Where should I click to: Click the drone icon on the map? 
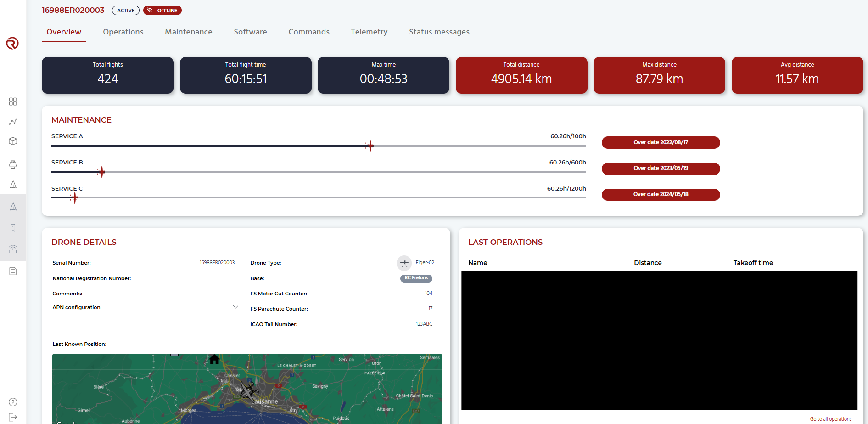[x=249, y=391]
